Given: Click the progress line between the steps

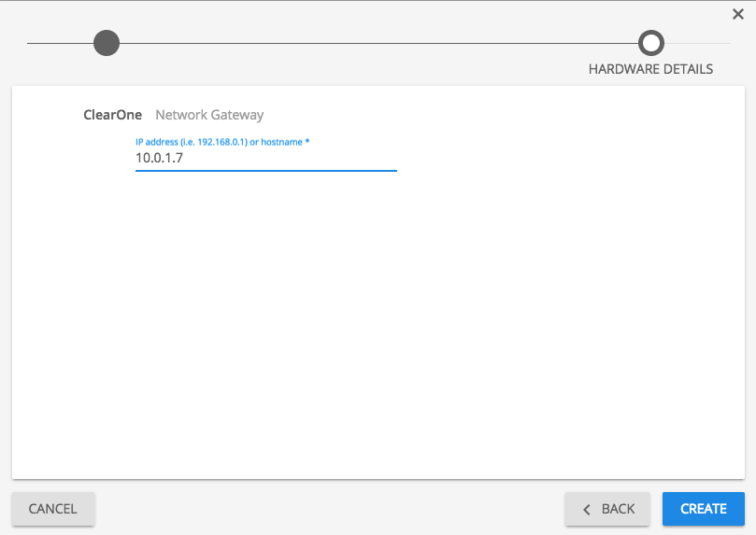Looking at the screenshot, I should [x=374, y=43].
